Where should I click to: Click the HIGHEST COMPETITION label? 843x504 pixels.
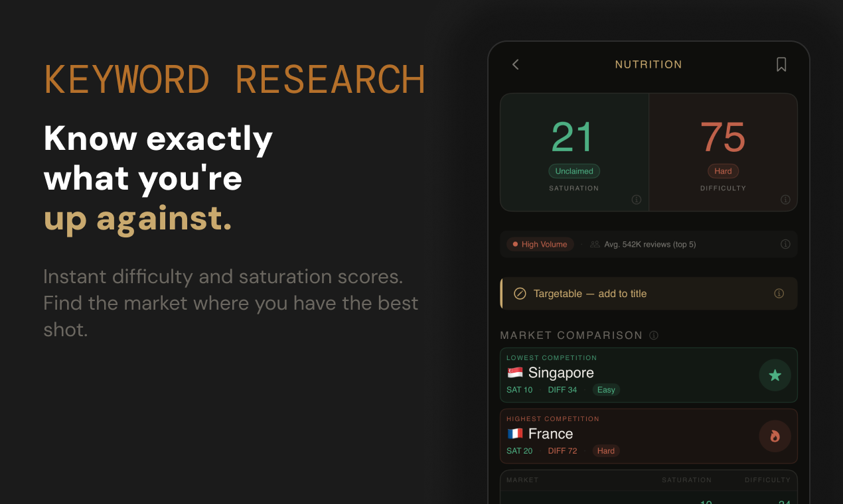pyautogui.click(x=553, y=419)
